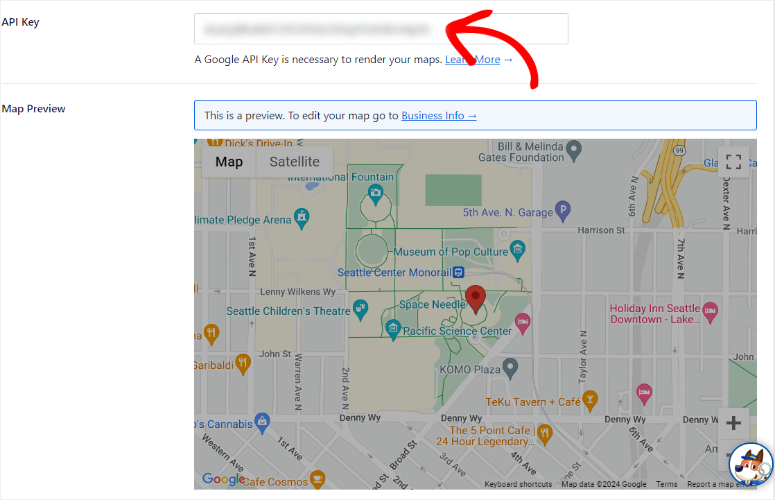The width and height of the screenshot is (775, 500).
Task: Open Keyboard shortcuts on the map
Action: (x=518, y=484)
